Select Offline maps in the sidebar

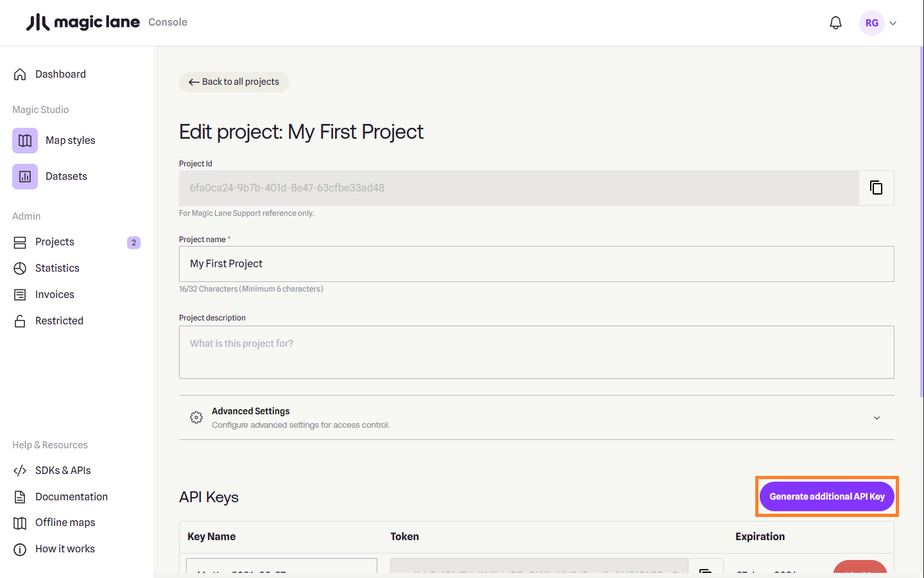[x=65, y=523]
